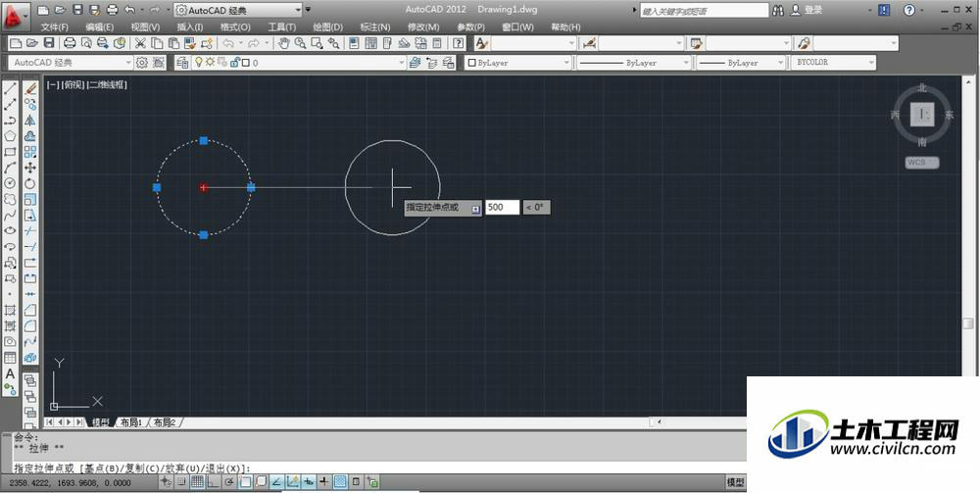Click the WCS button under the ViewCube
The image size is (980, 493).
(x=922, y=163)
